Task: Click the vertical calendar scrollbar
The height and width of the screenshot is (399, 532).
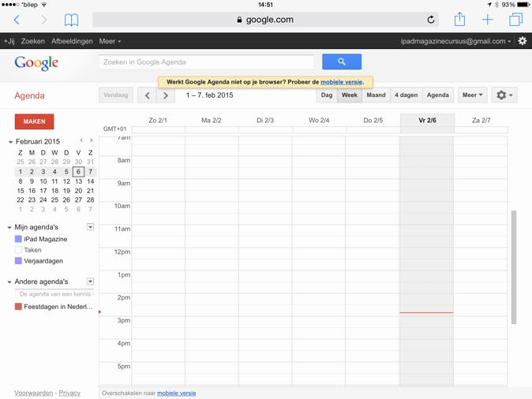Action: (514, 267)
